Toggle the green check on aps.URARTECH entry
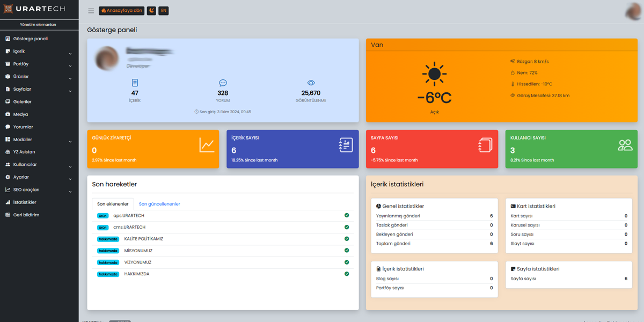 coord(347,215)
